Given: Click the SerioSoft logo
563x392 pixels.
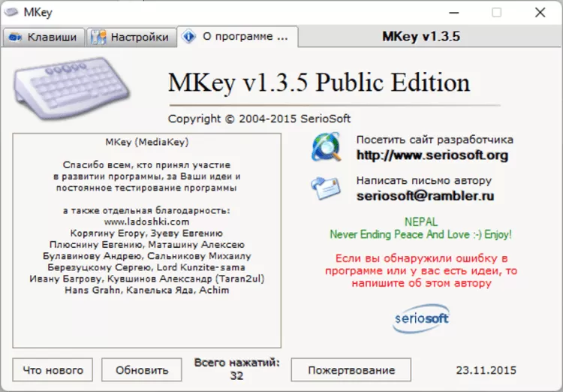Looking at the screenshot, I should point(422,318).
